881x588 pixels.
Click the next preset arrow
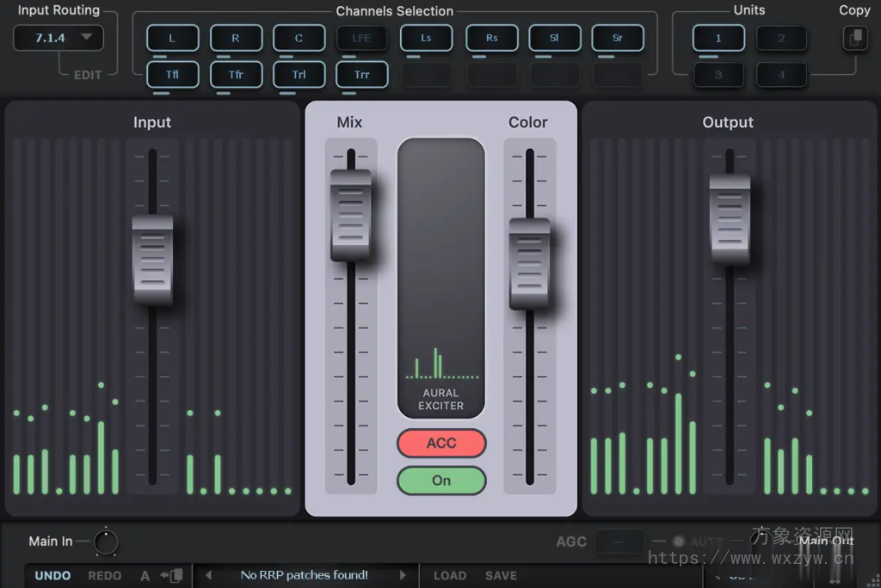[x=403, y=575]
